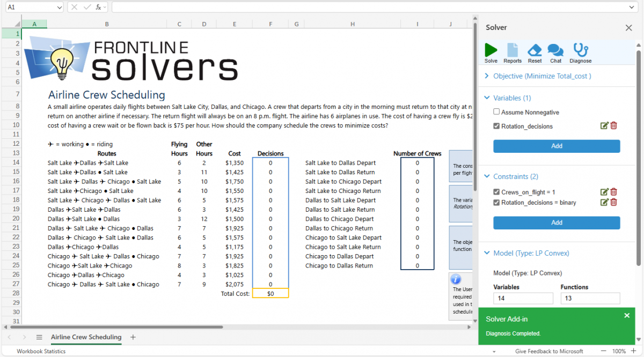644x357 pixels.
Task: Edit the Rotation_decisions variable with pencil icon
Action: (x=604, y=126)
